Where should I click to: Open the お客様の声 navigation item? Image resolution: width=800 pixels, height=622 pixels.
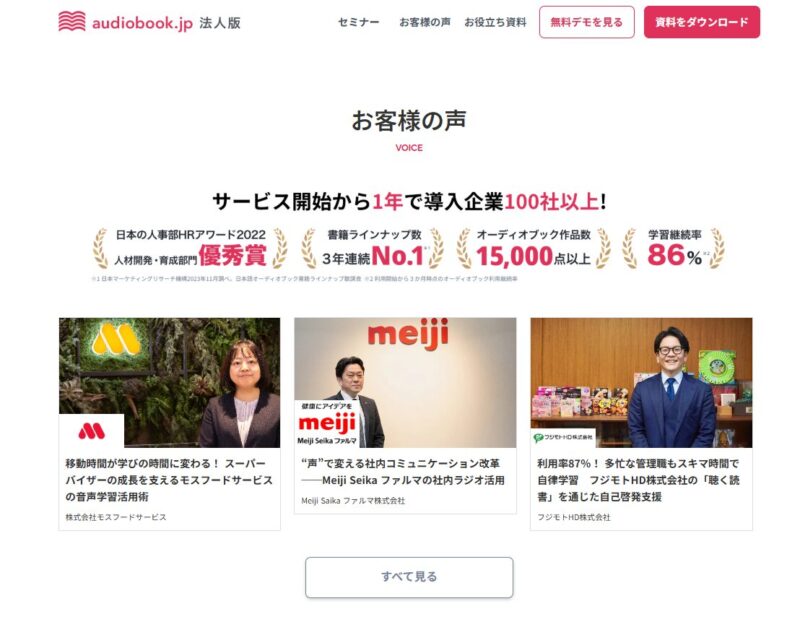[424, 22]
